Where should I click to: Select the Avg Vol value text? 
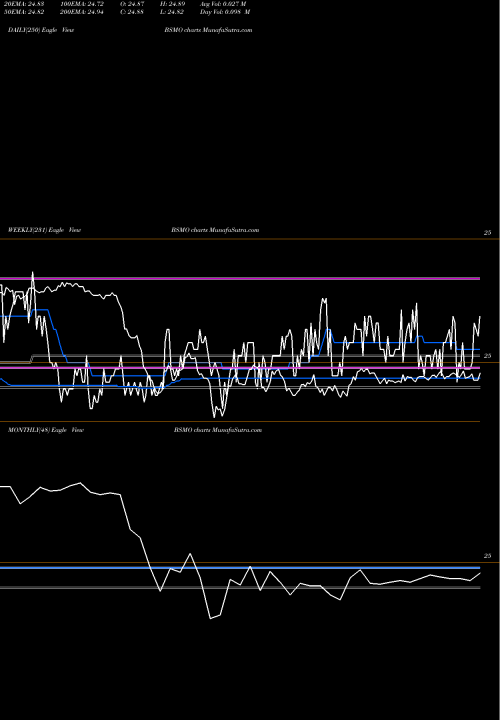coord(223,4)
